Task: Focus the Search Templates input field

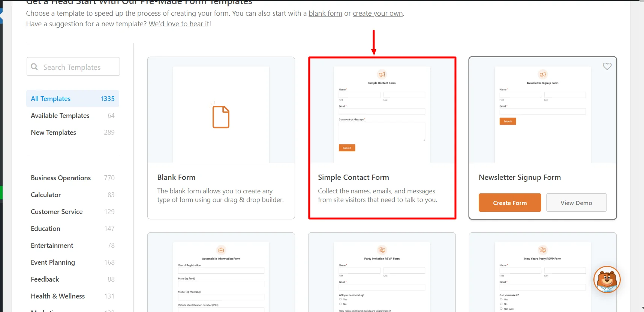Action: pos(73,66)
